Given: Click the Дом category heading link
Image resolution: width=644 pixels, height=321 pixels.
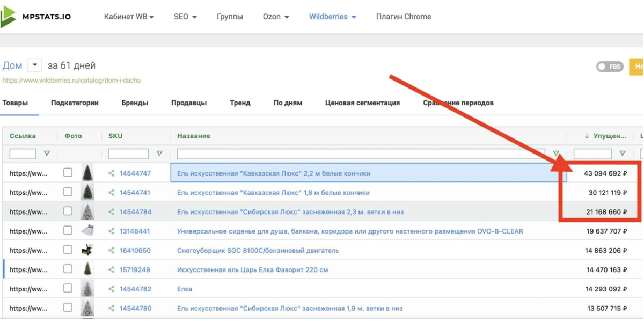Looking at the screenshot, I should [12, 65].
